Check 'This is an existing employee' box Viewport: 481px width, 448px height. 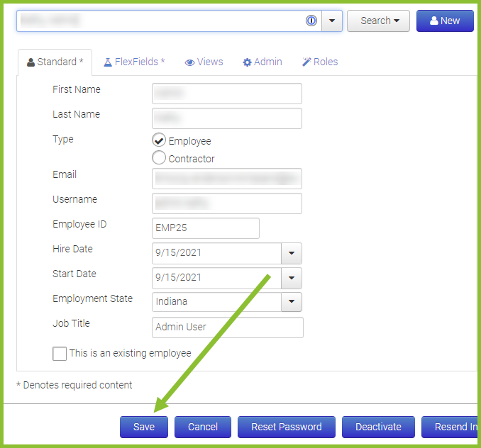60,354
